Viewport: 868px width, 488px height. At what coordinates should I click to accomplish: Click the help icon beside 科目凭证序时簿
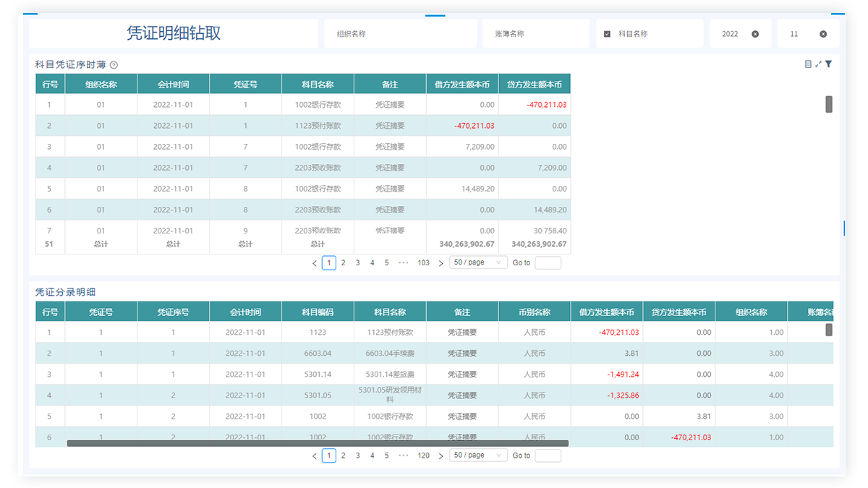pyautogui.click(x=114, y=65)
